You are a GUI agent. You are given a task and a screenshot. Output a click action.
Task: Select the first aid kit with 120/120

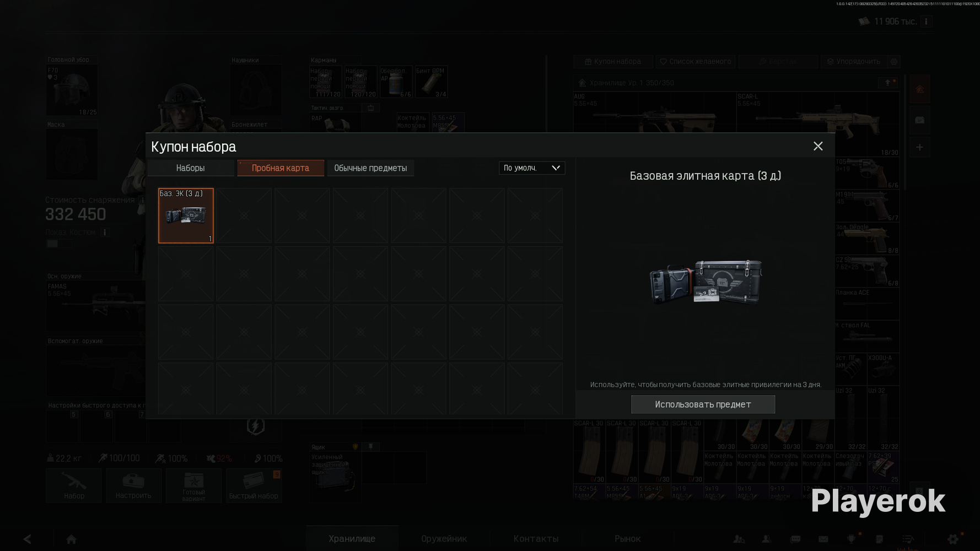point(360,82)
